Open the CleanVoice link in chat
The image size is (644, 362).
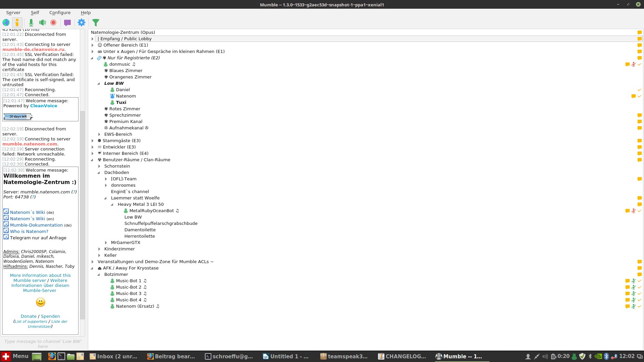tap(43, 106)
